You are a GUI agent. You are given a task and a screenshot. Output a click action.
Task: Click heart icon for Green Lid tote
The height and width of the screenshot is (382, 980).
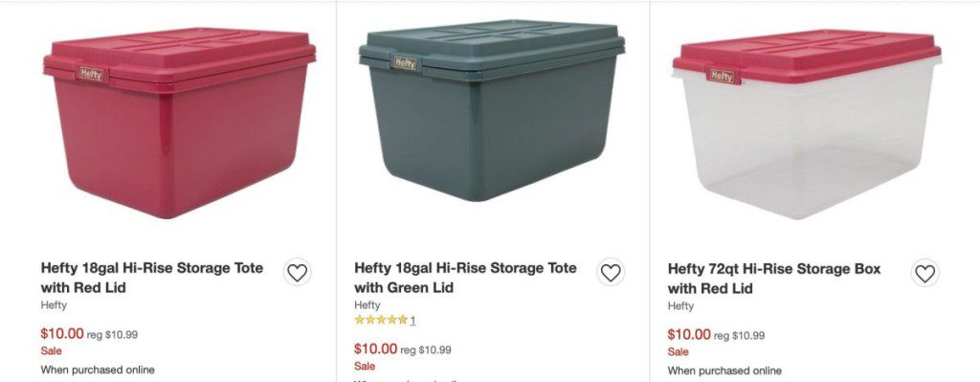tap(611, 273)
